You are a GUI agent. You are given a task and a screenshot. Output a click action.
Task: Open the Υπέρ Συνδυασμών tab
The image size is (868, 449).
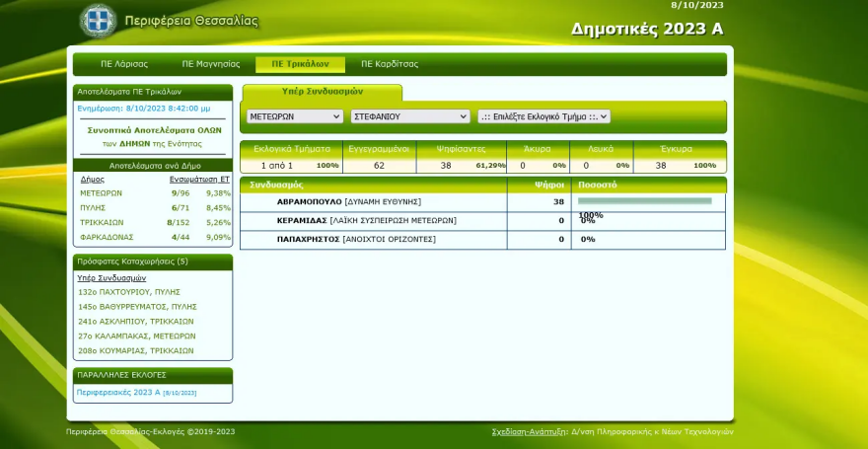pos(322,91)
